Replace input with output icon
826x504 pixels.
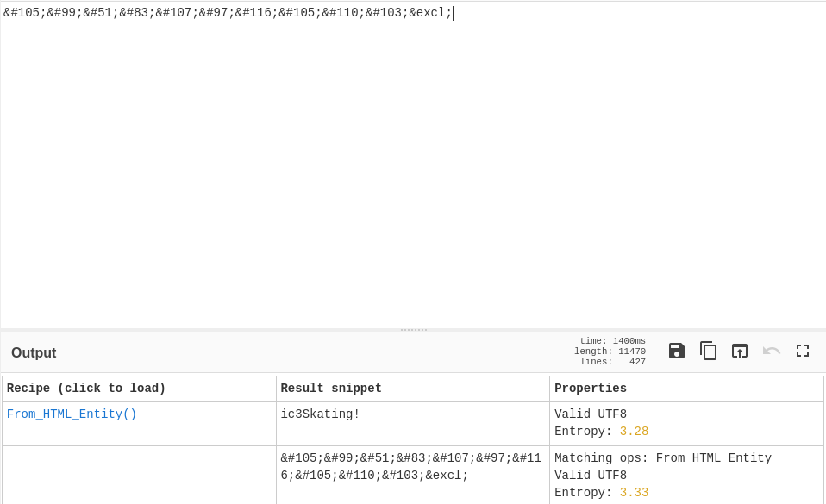740,351
